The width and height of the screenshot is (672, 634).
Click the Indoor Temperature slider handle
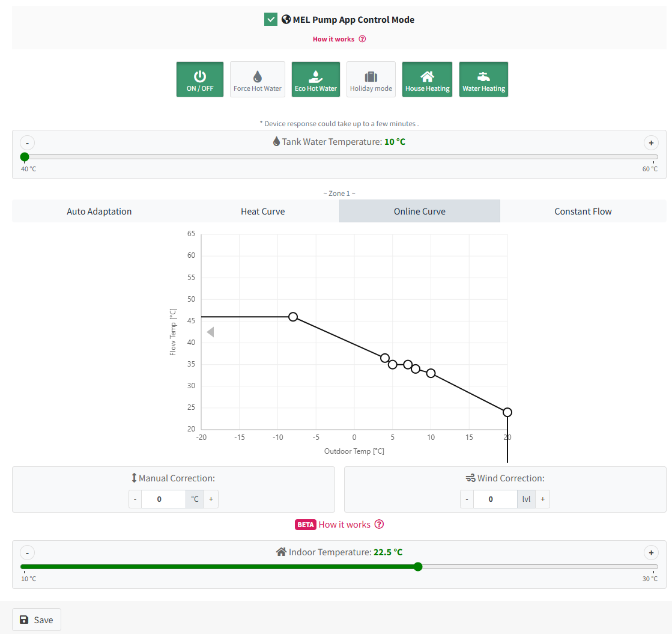pos(418,566)
